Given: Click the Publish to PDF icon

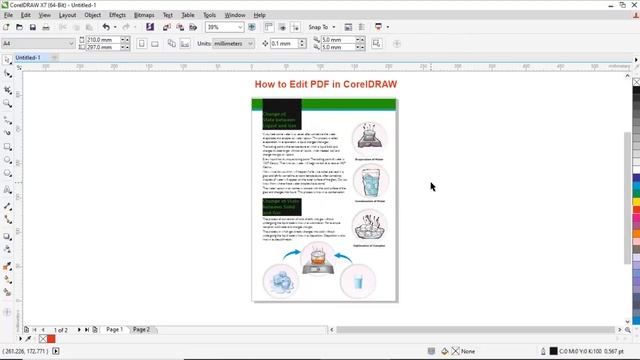Looking at the screenshot, I should (x=193, y=27).
